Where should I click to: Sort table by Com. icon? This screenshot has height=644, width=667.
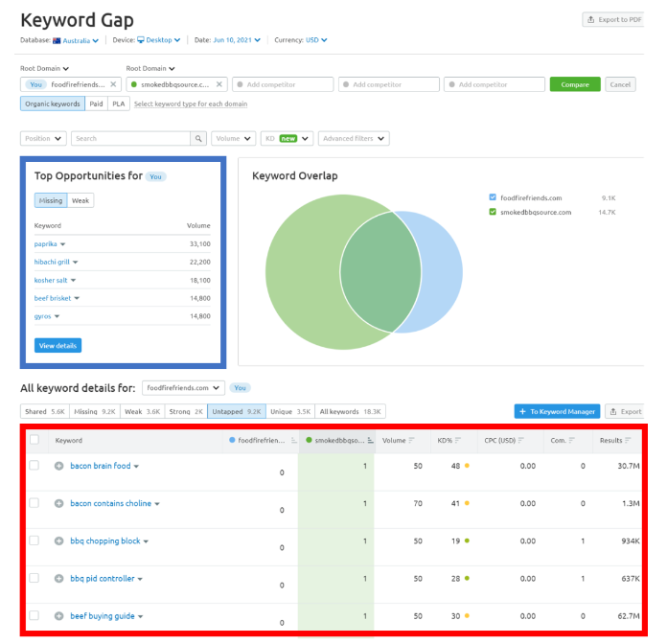pyautogui.click(x=572, y=440)
